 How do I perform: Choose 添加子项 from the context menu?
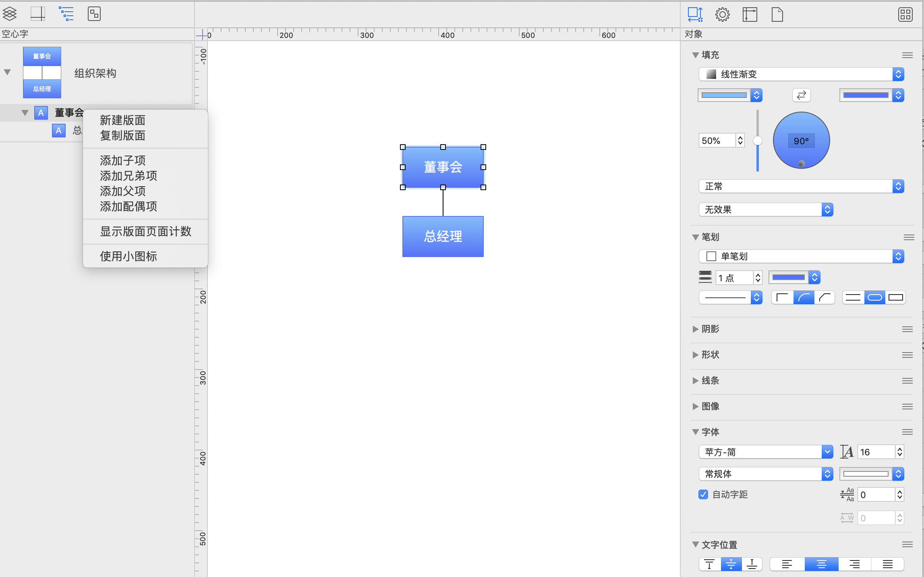[x=123, y=160]
